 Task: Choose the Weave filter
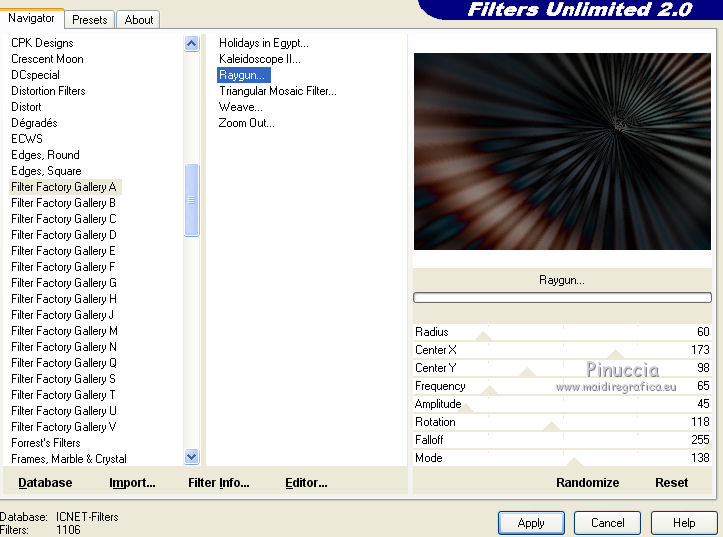pos(240,107)
